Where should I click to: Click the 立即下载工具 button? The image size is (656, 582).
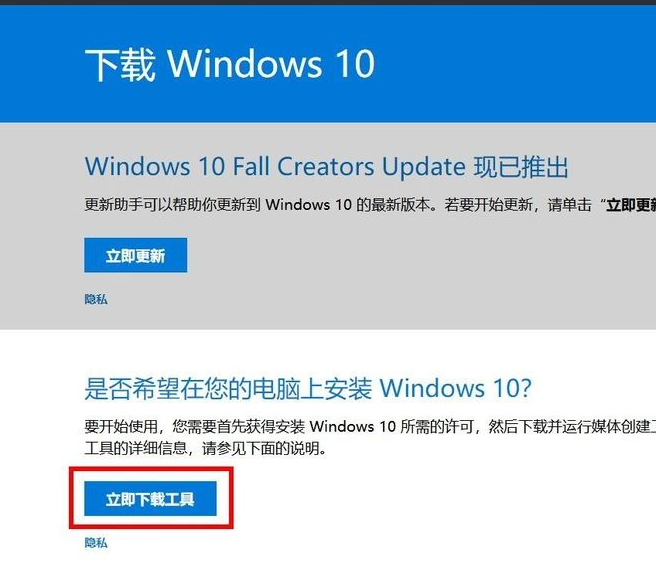(x=150, y=498)
